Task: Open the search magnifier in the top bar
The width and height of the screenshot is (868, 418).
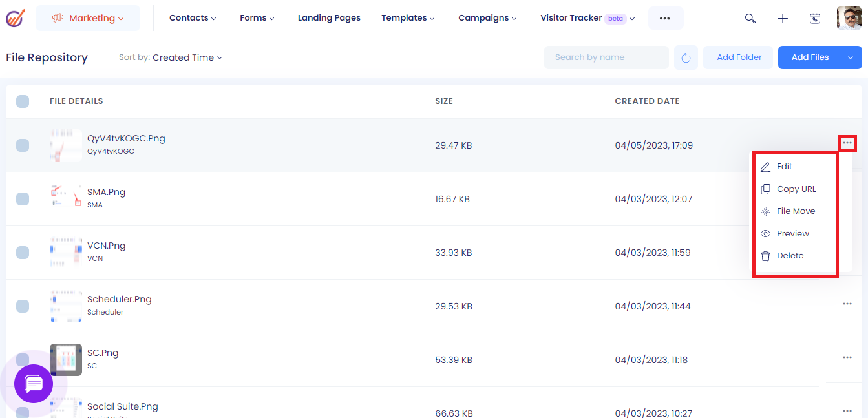Action: 750,18
